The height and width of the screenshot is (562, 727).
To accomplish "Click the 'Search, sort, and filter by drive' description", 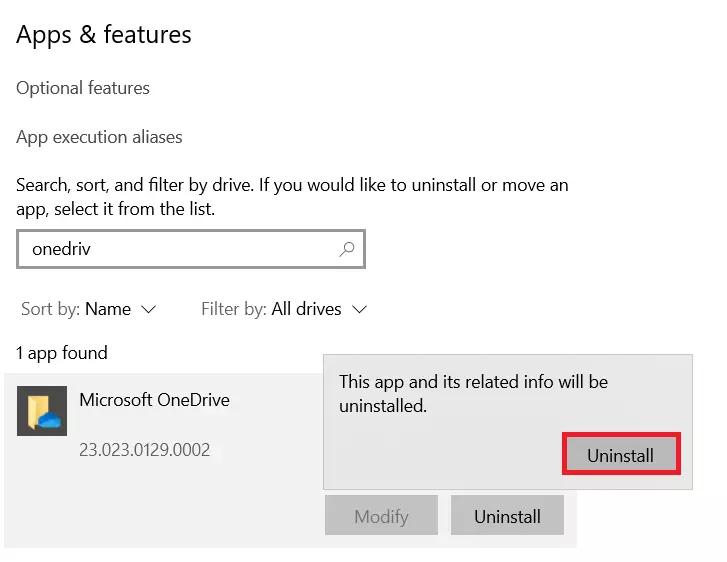I will tap(292, 197).
